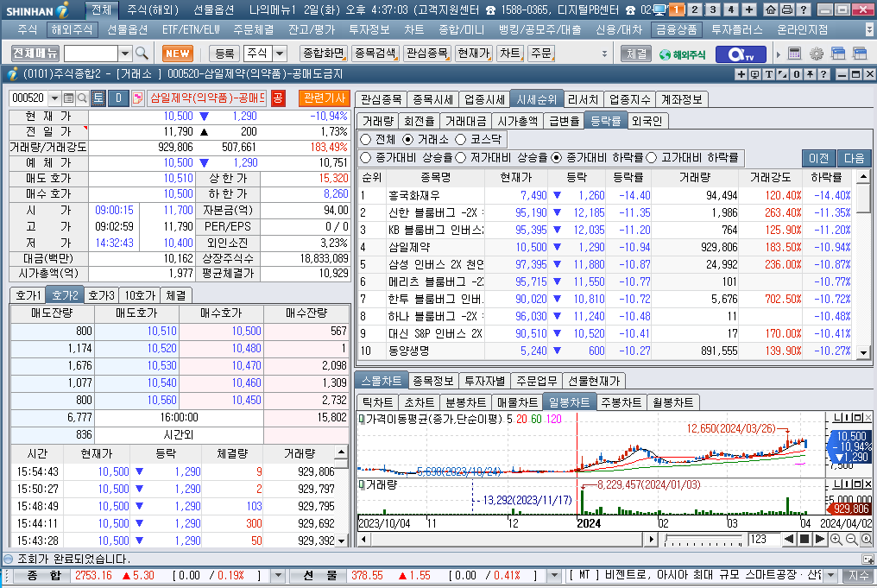
Task: Pin the window with pushpin icon
Action: [810, 74]
